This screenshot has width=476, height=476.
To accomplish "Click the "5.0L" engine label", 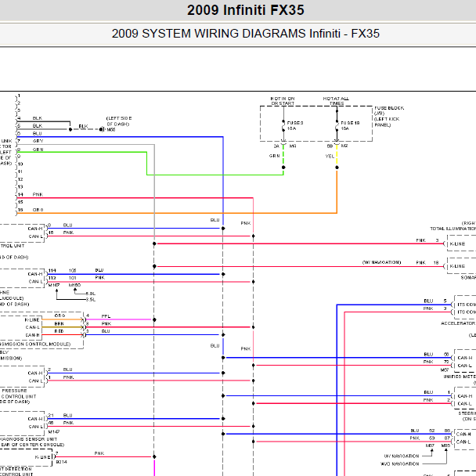I will 91,294.
